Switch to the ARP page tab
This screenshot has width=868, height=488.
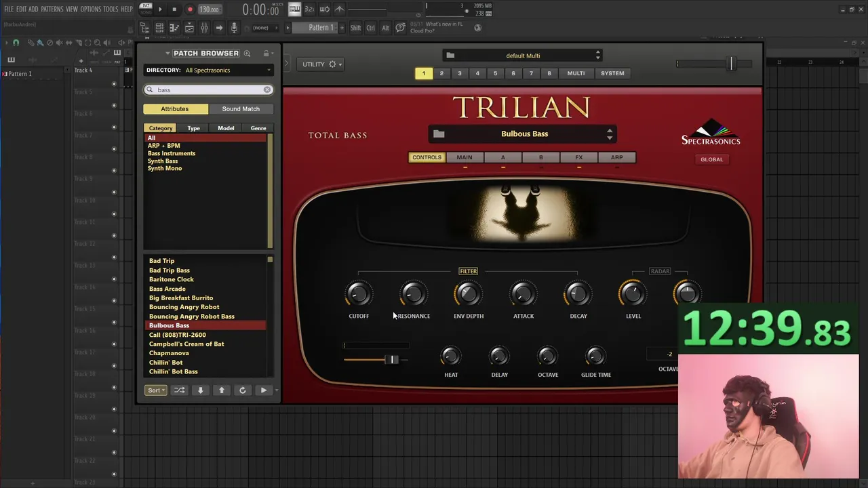click(616, 157)
